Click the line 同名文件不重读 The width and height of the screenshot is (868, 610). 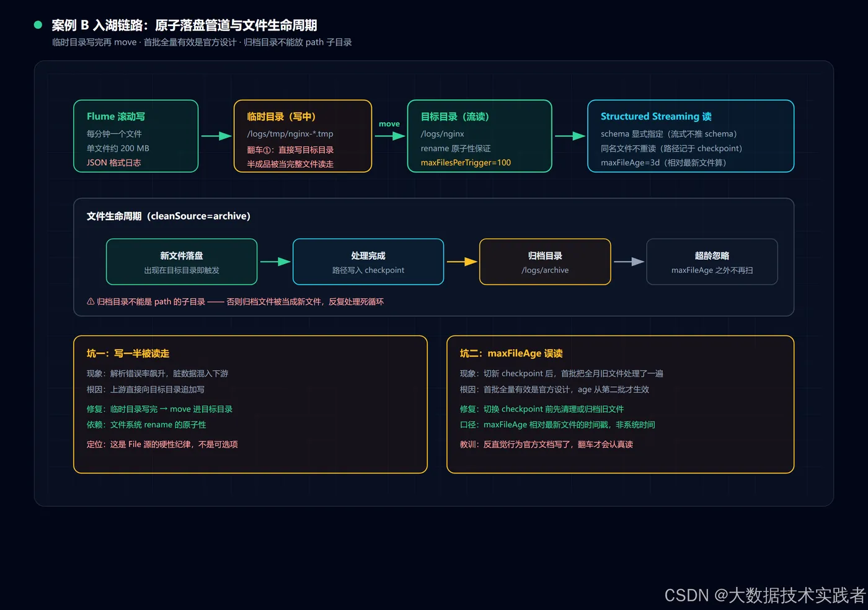pos(671,148)
